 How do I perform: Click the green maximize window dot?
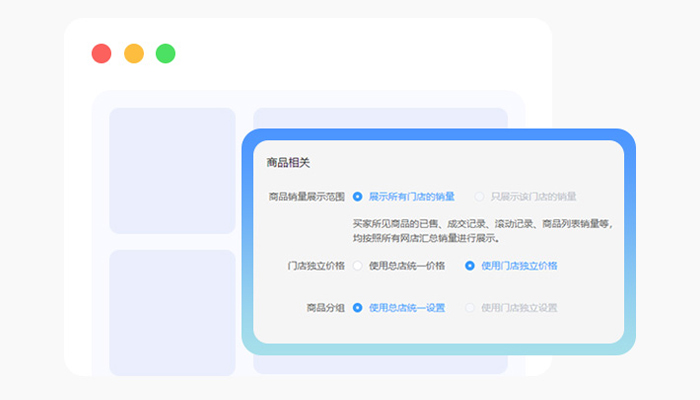pos(165,54)
